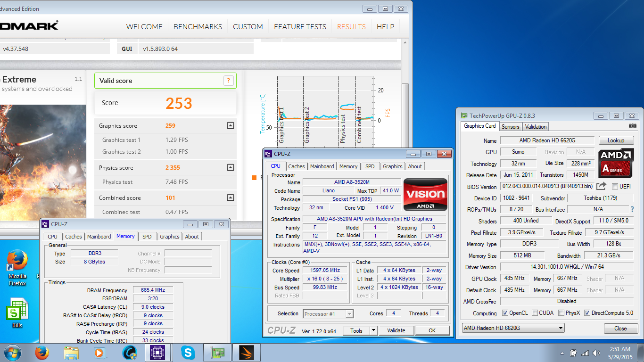Viewport: 644px width, 362px height.
Task: Click the GPU-Z BIOS share arrow icon
Action: [601, 186]
